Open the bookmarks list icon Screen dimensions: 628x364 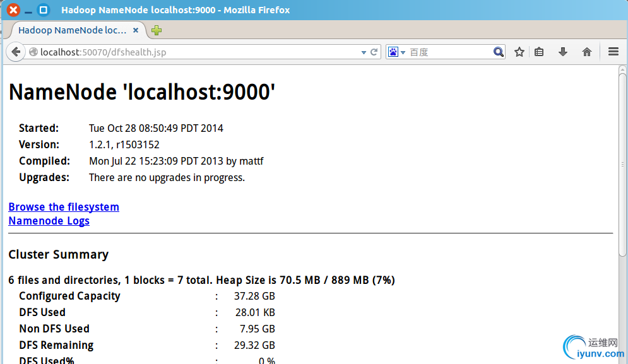point(539,52)
